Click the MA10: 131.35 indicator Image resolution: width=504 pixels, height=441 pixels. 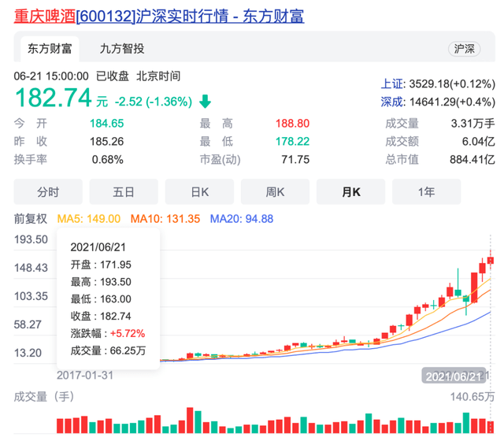165,219
